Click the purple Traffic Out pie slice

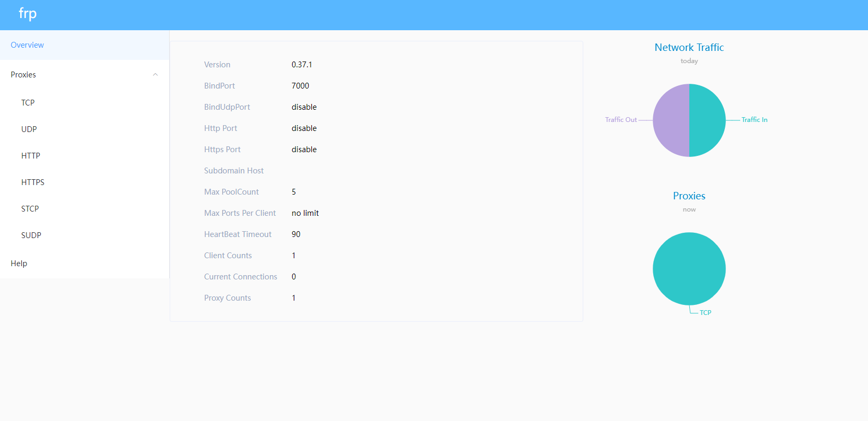(x=671, y=120)
